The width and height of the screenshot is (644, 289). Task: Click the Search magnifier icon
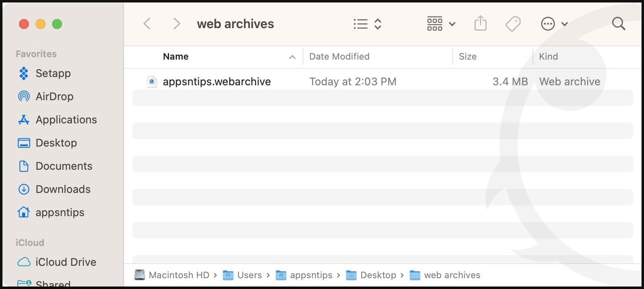click(x=618, y=24)
